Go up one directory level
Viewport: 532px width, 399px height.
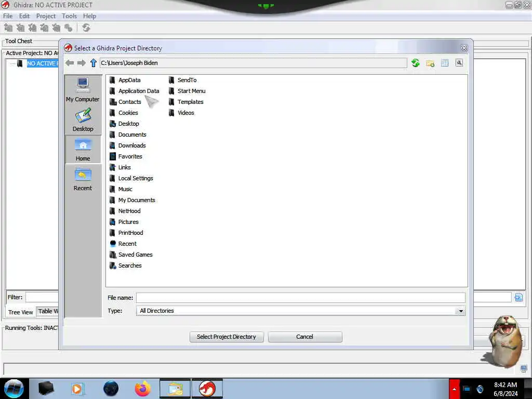coord(94,63)
